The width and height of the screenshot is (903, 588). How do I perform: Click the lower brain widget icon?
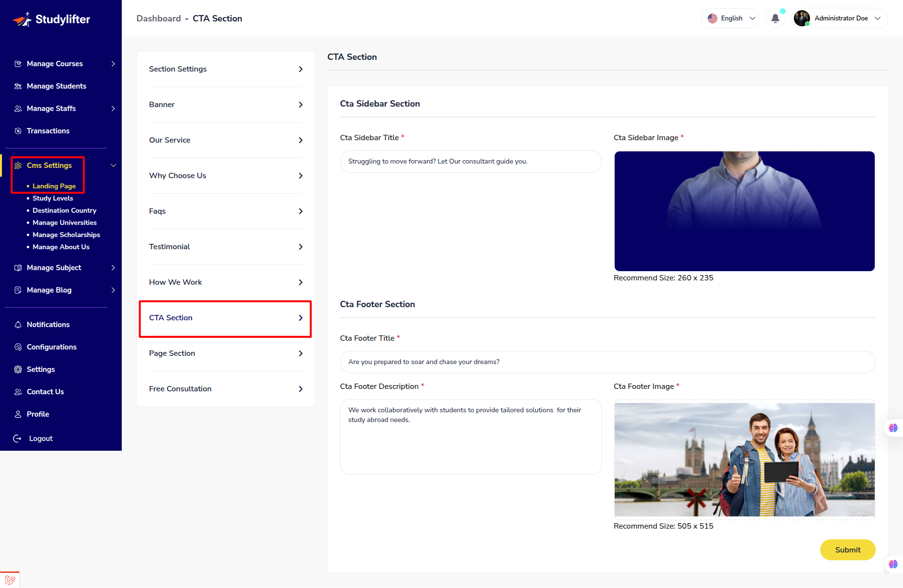[893, 564]
